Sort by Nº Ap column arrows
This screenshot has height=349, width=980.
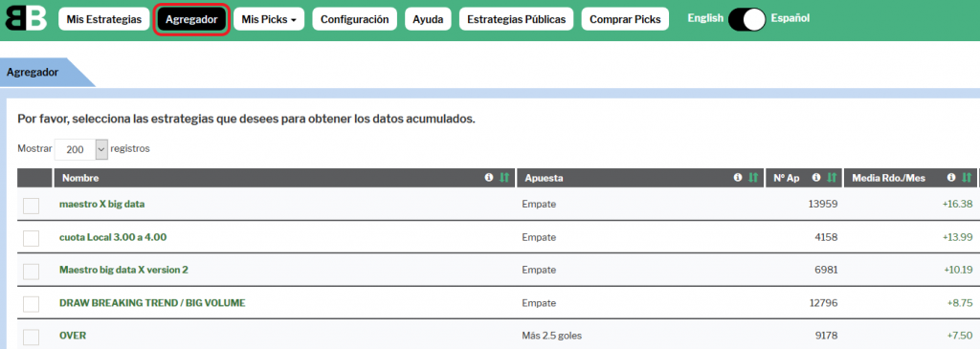coord(832,178)
